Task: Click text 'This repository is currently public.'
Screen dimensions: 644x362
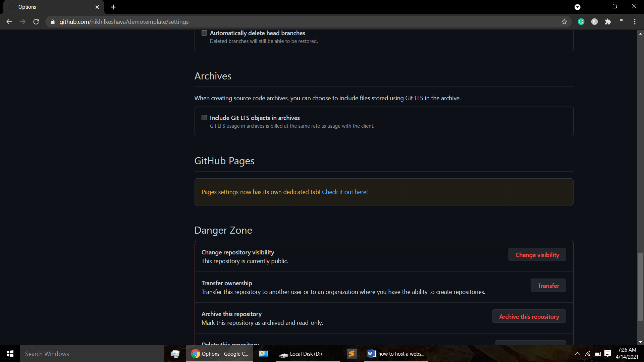Action: 245,261
